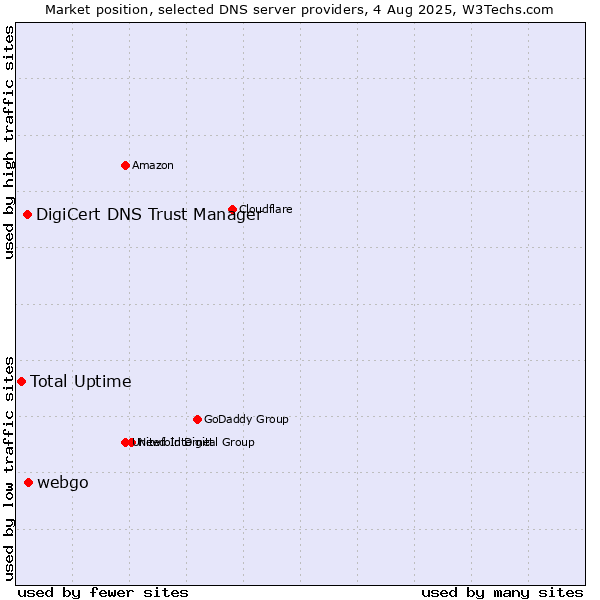Click the Amazon red data point

[x=125, y=165]
